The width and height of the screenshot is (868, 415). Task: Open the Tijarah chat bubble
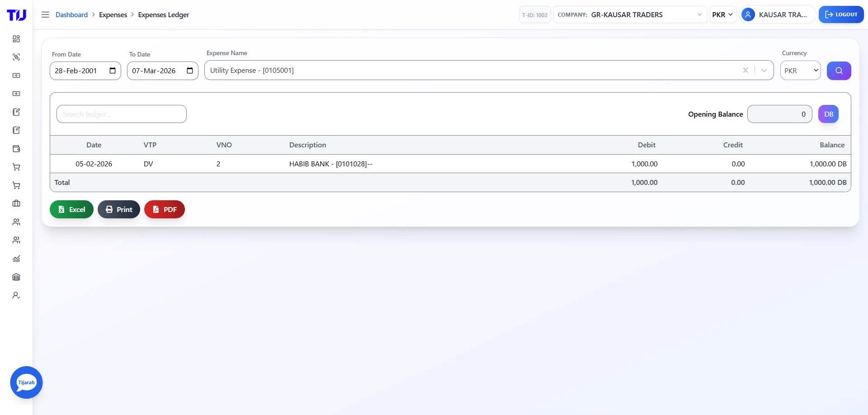pyautogui.click(x=26, y=382)
